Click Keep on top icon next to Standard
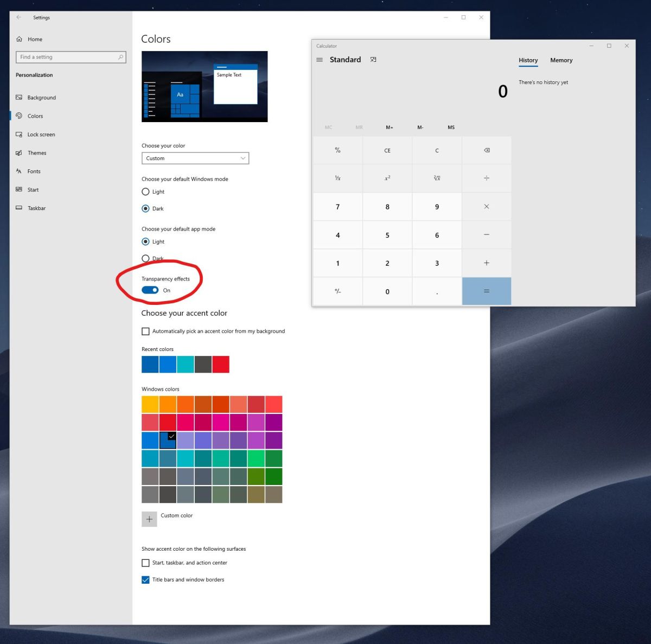 click(373, 60)
